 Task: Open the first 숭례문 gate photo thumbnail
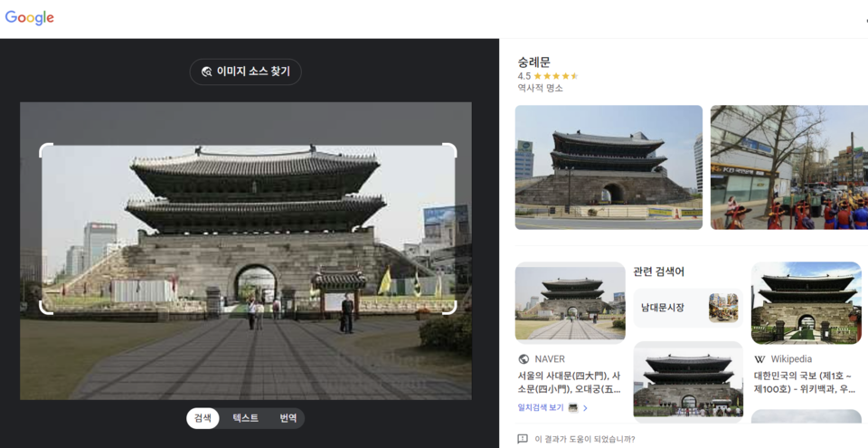point(609,167)
